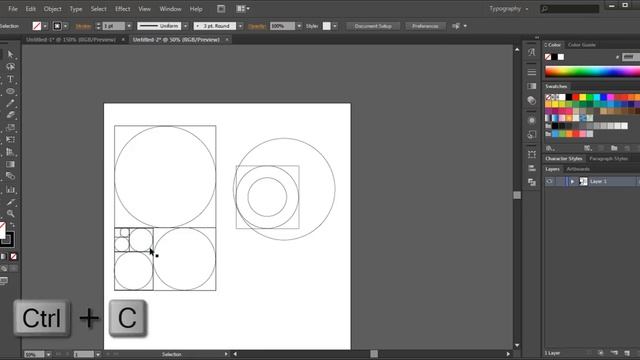Open the Effect menu
This screenshot has width=640, height=360.
click(122, 9)
